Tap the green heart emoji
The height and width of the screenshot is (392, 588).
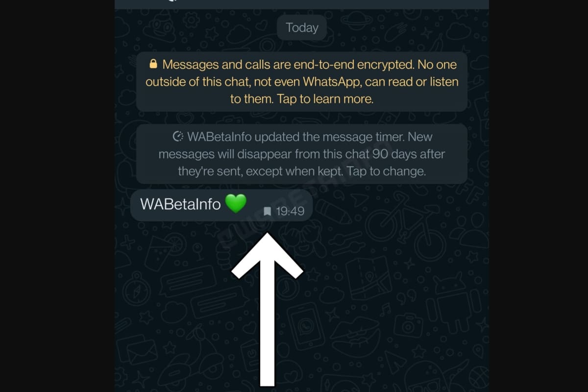click(x=236, y=203)
